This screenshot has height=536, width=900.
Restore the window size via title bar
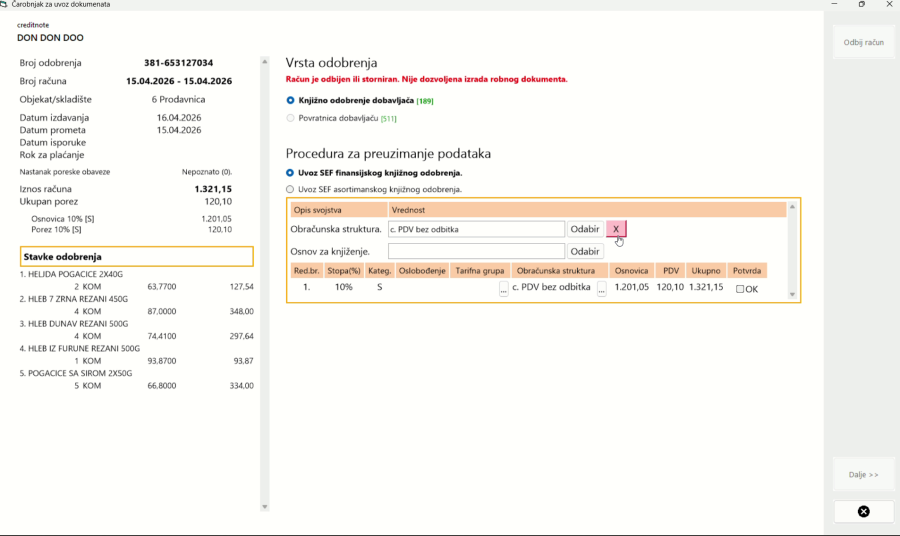pos(862,4)
